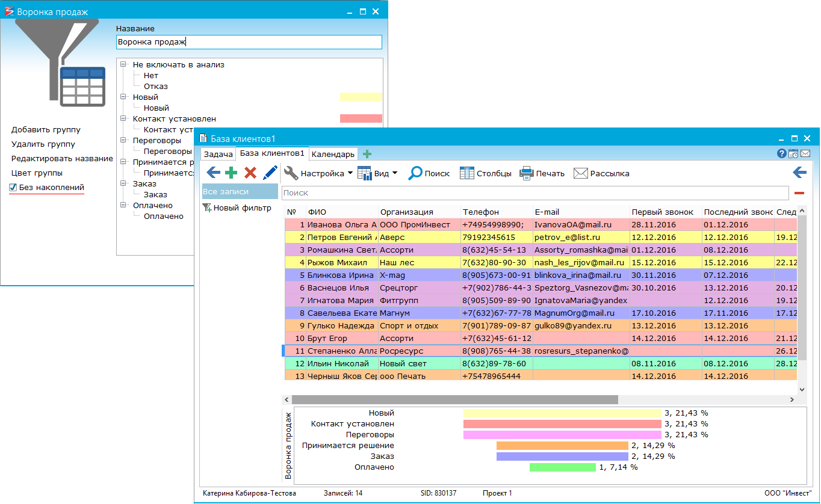
Task: Click Записей: 14 in status bar
Action: click(x=343, y=493)
